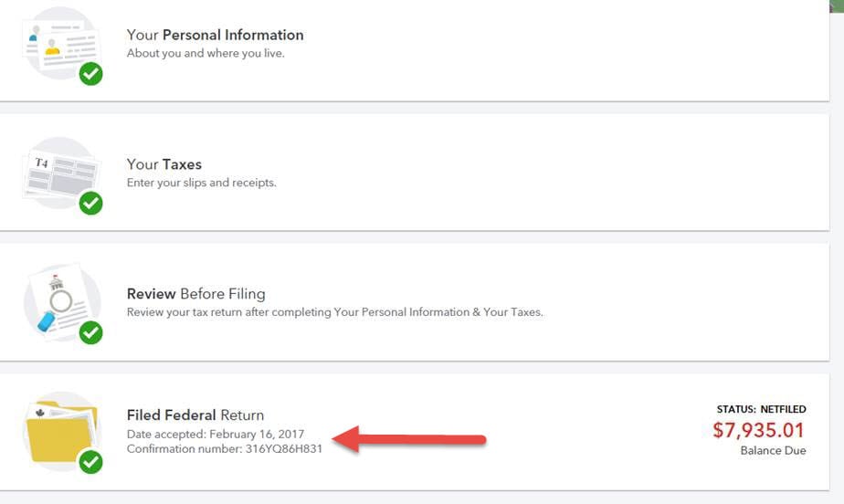The height and width of the screenshot is (504, 844).
Task: Click green checkmark on Filed Federal Return
Action: click(x=91, y=462)
